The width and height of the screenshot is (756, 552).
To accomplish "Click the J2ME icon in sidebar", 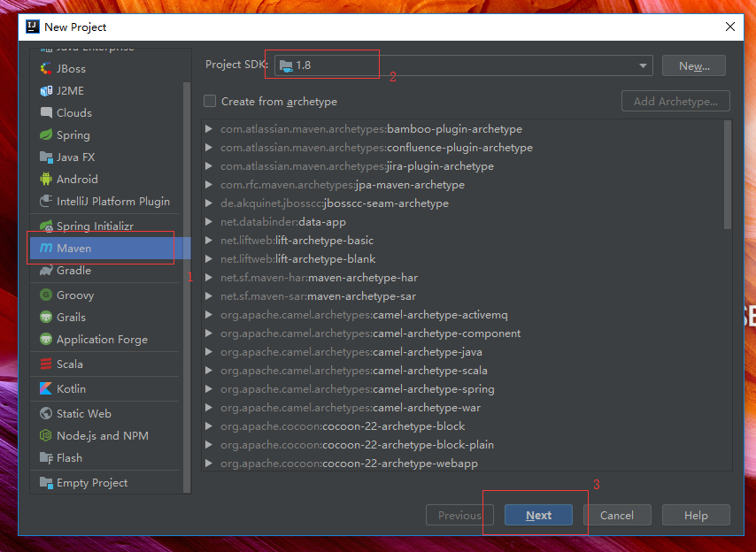I will click(x=46, y=90).
